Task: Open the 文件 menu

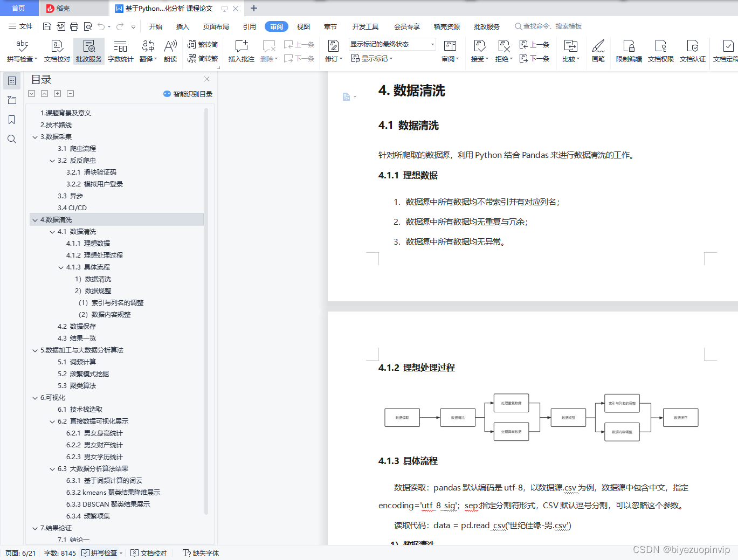Action: [x=20, y=26]
